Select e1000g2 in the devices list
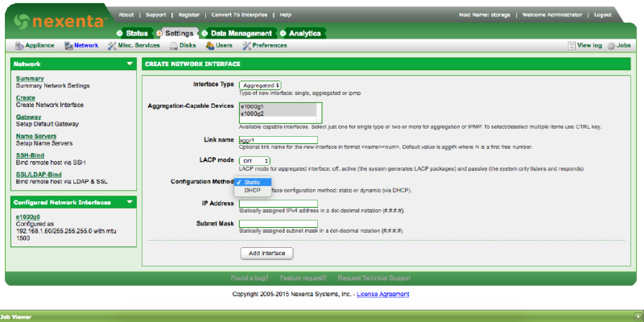The image size is (644, 322). click(252, 114)
